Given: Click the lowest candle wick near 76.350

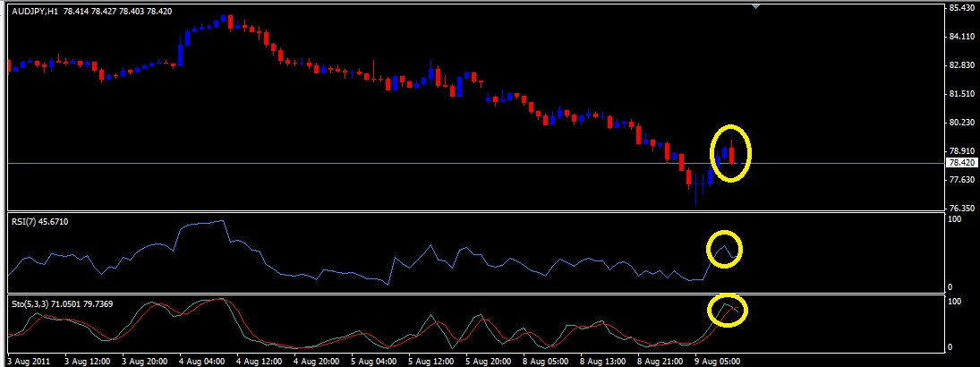Looking at the screenshot, I should coord(695,201).
